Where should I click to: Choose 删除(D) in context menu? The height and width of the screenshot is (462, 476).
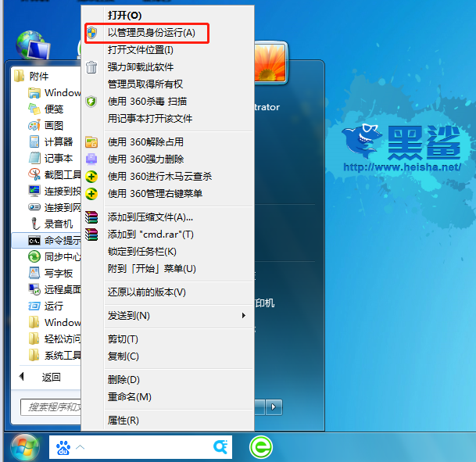coord(167,380)
